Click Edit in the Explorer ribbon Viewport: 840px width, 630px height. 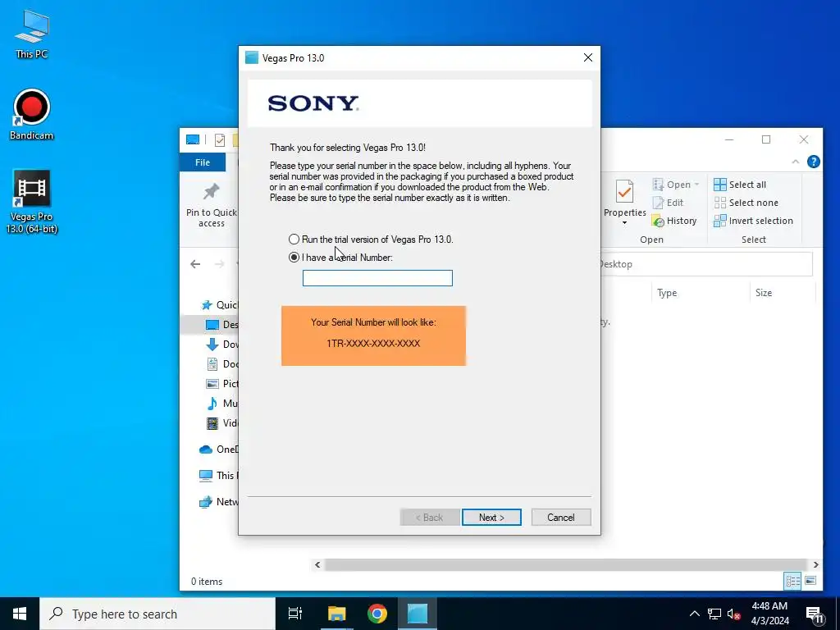668,203
